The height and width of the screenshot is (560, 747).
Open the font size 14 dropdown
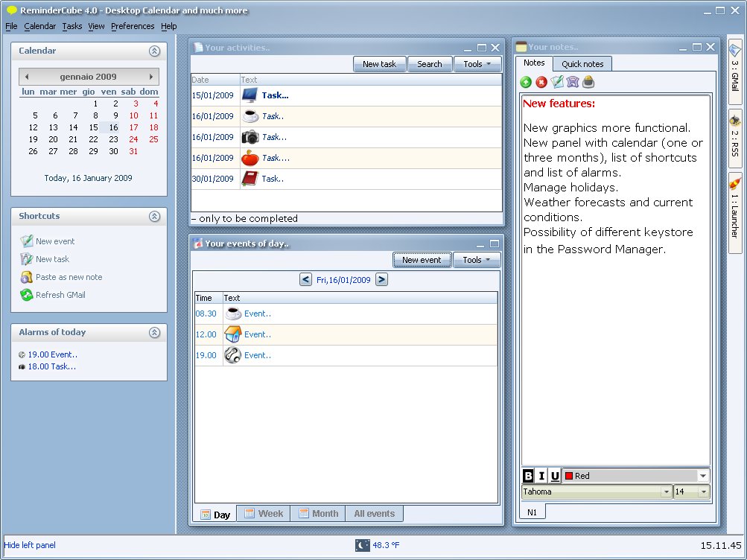point(703,492)
